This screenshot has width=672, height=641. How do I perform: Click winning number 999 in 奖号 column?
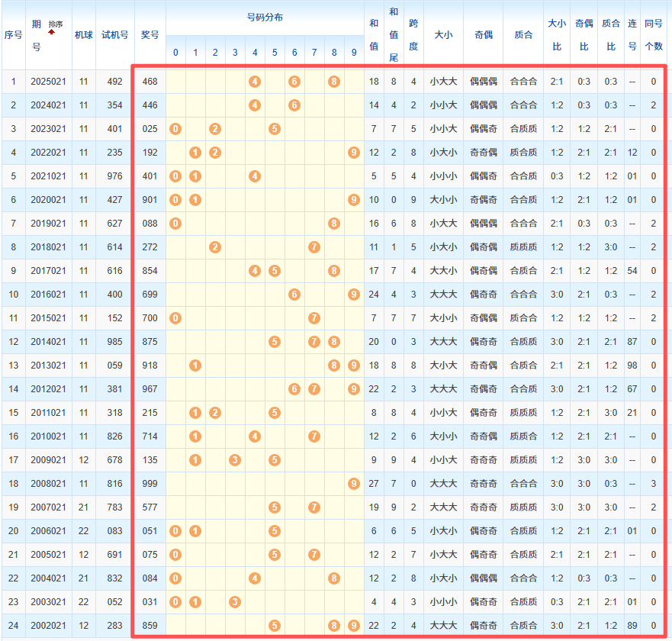(150, 483)
